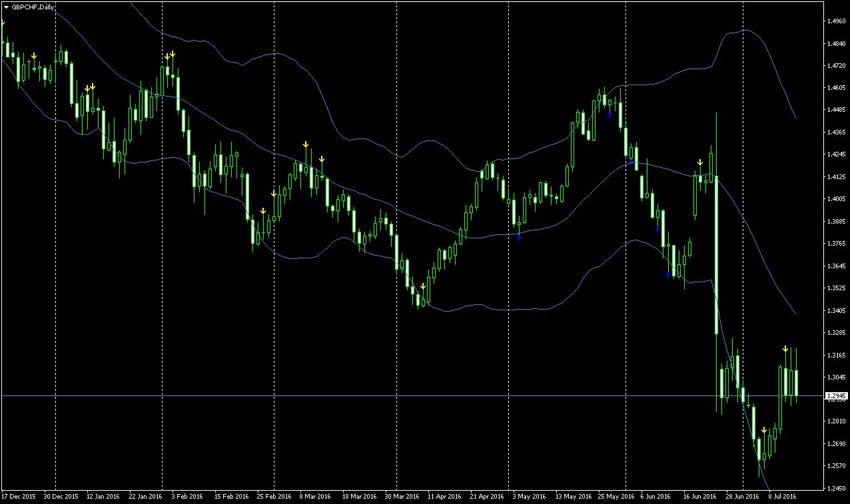Click the 18 Mar 2016 date label

click(359, 497)
